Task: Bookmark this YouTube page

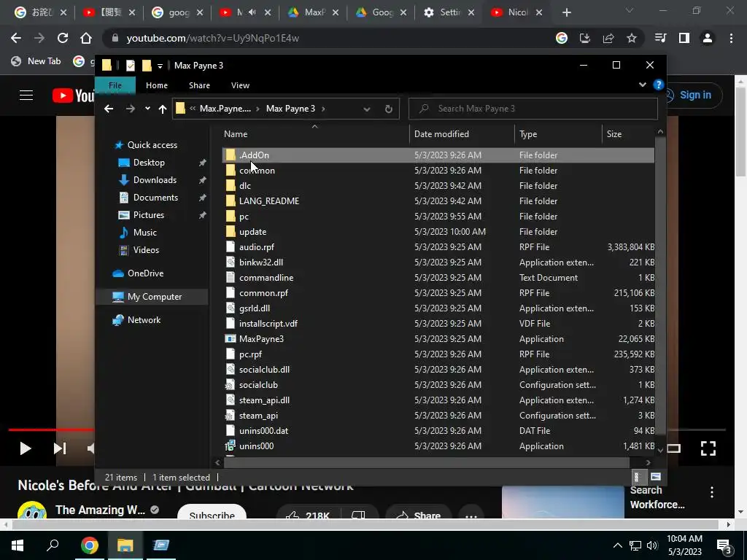Action: click(x=632, y=38)
